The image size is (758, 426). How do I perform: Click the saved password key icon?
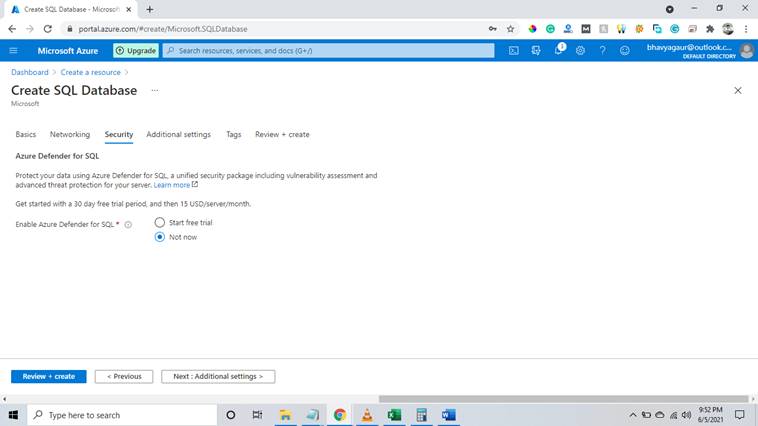(x=493, y=29)
